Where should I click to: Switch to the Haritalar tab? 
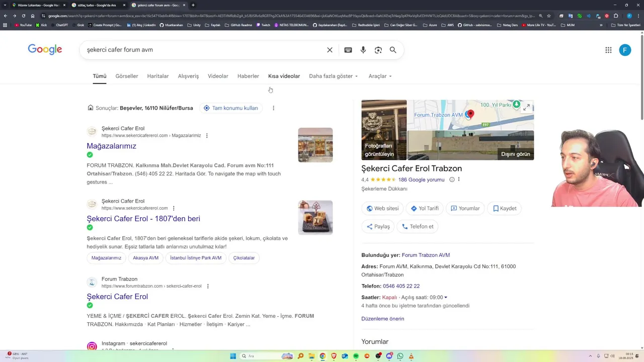click(158, 76)
